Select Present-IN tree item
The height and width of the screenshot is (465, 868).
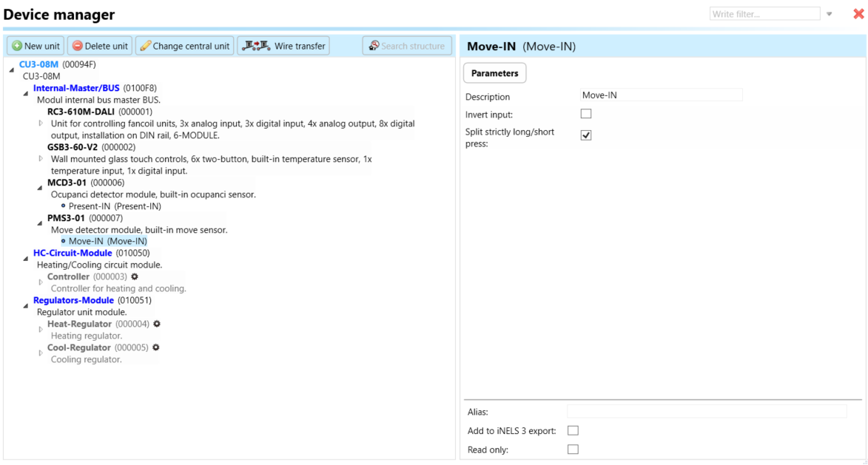pos(114,206)
